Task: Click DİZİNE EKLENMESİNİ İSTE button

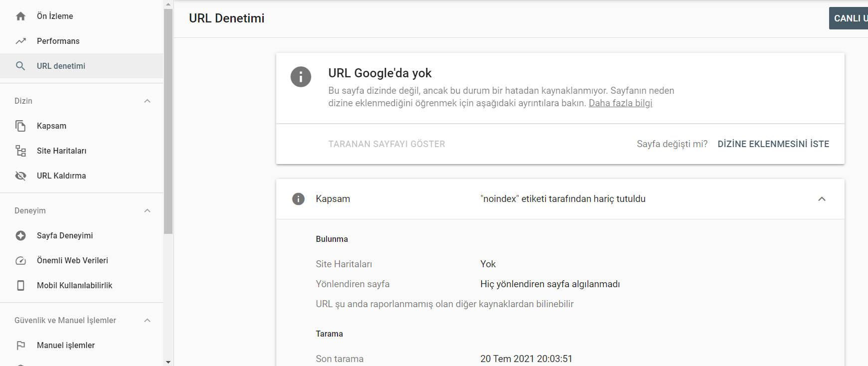Action: pos(773,144)
